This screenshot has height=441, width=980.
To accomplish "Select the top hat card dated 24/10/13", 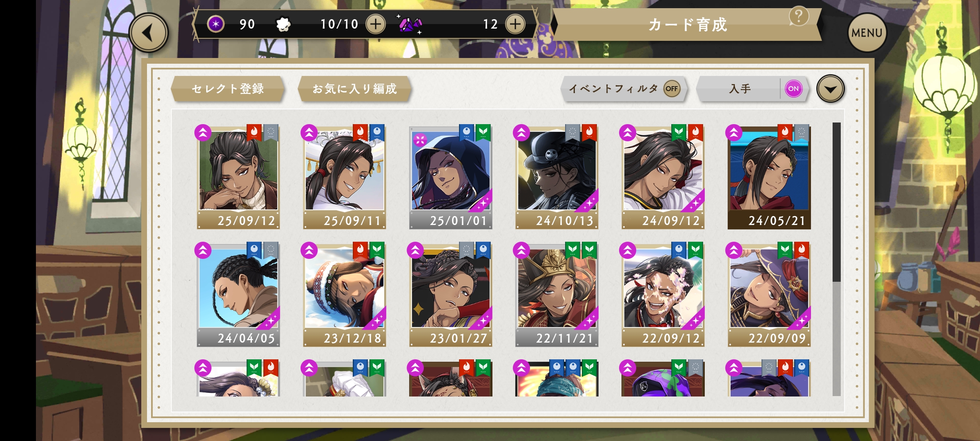I will point(557,177).
